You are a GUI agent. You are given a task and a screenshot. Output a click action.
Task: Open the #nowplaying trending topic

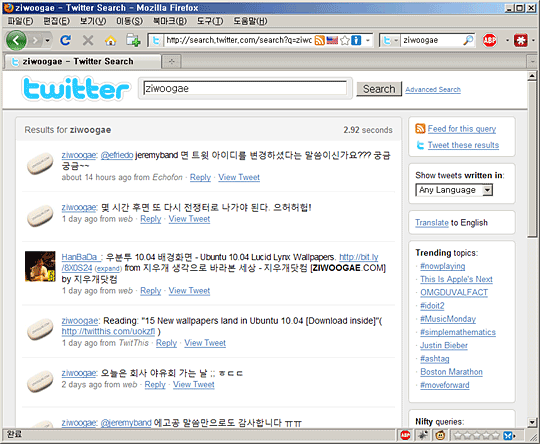click(443, 266)
